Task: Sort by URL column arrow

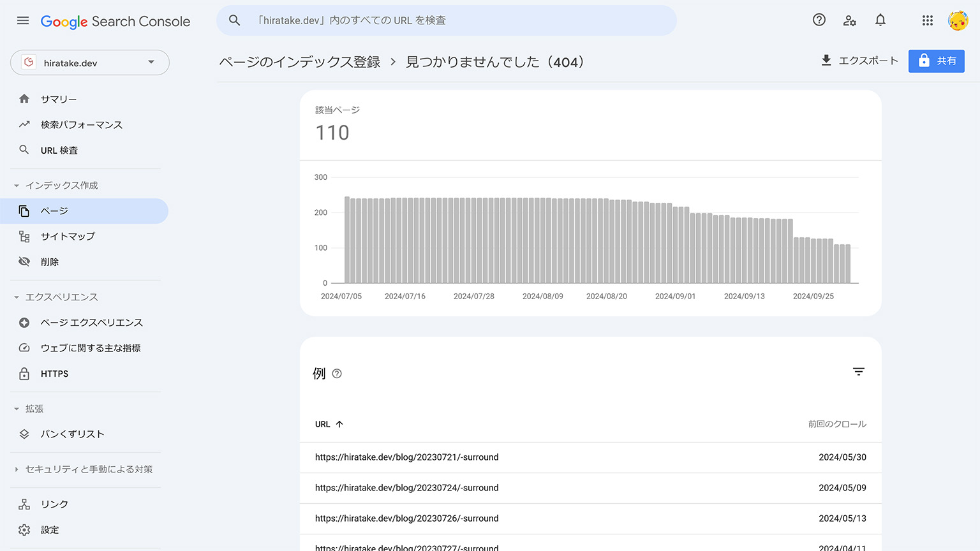Action: click(339, 424)
